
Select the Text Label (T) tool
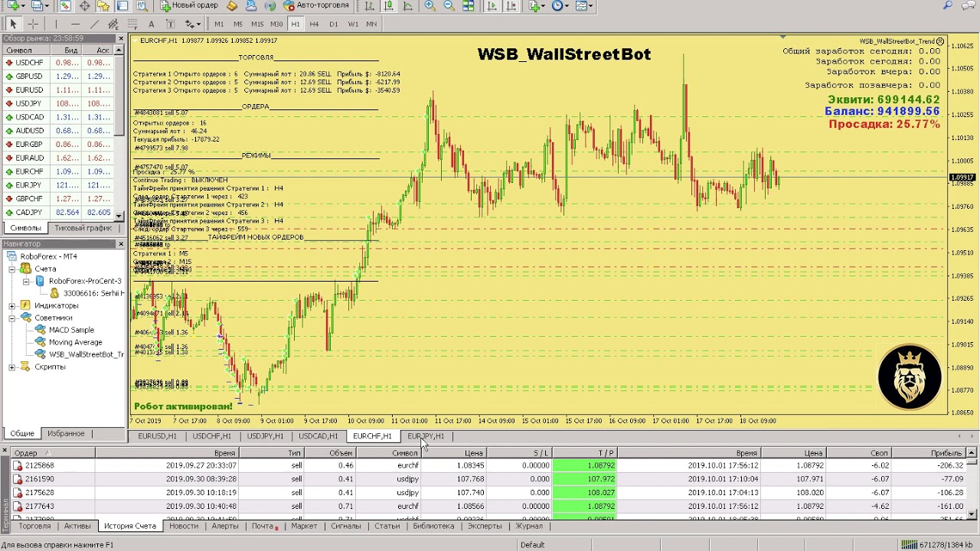pyautogui.click(x=170, y=24)
